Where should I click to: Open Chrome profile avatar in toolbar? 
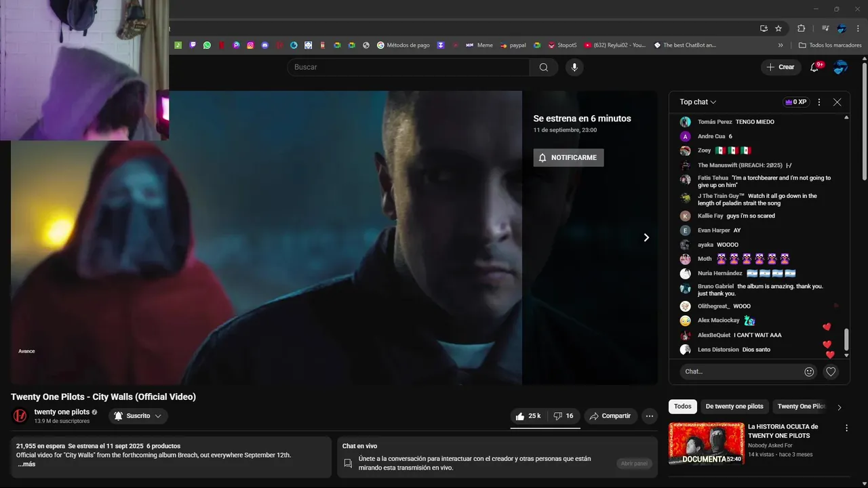(x=842, y=28)
